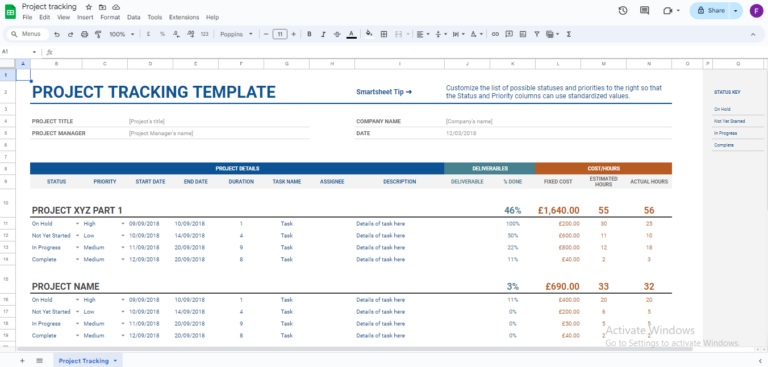This screenshot has width=768, height=367.
Task: Open the zoom 100% dropdown
Action: pyautogui.click(x=121, y=34)
